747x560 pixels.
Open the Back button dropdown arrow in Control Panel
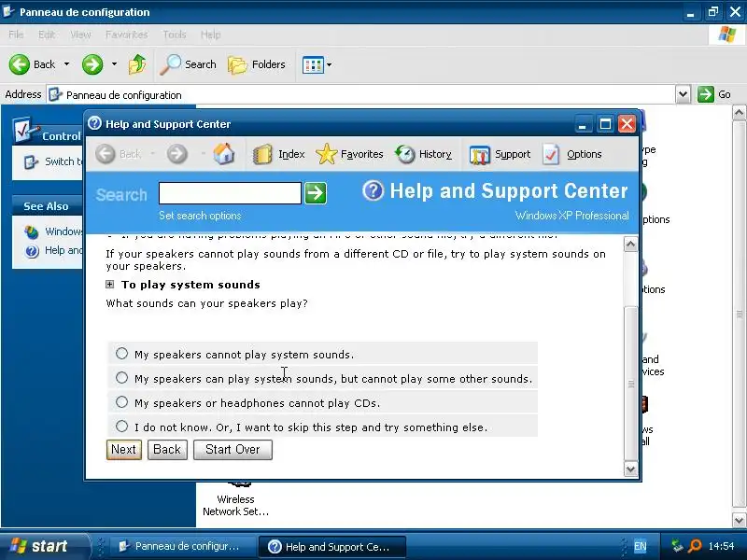pyautogui.click(x=66, y=63)
